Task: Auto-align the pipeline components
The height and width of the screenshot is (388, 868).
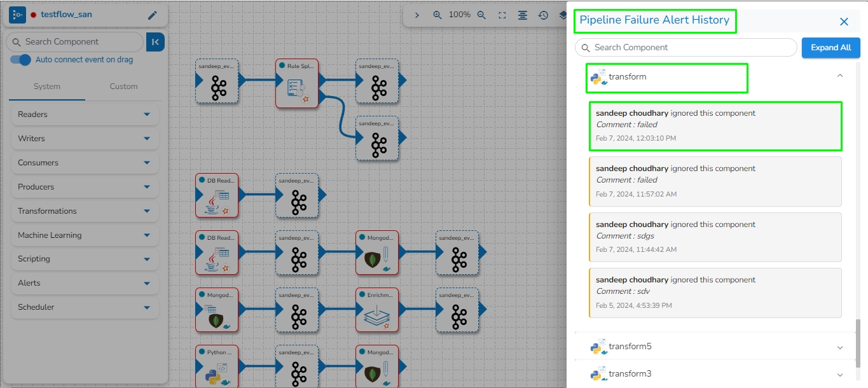Action: click(x=522, y=15)
